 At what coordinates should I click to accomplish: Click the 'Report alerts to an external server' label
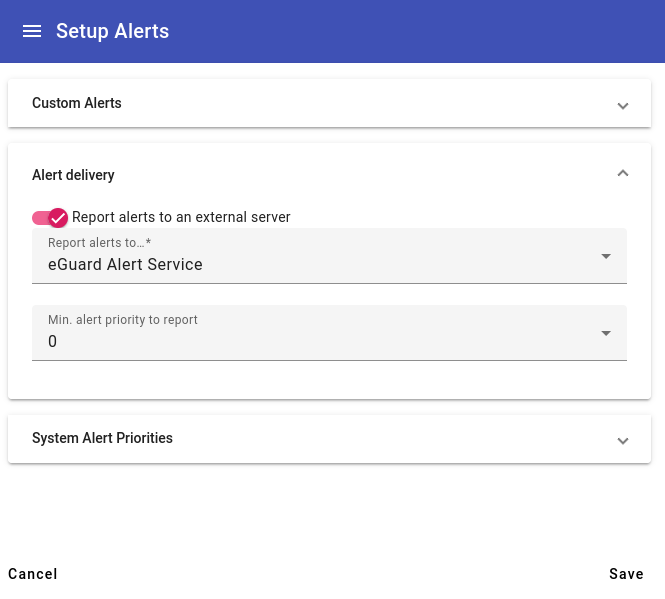pyautogui.click(x=181, y=217)
